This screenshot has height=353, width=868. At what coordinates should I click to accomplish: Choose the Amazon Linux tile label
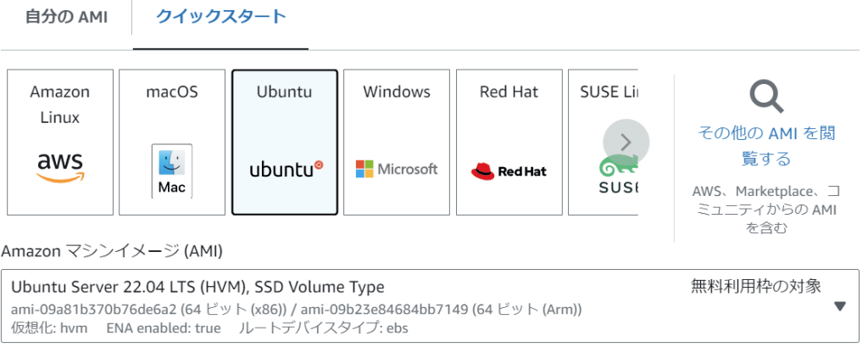pos(59,104)
